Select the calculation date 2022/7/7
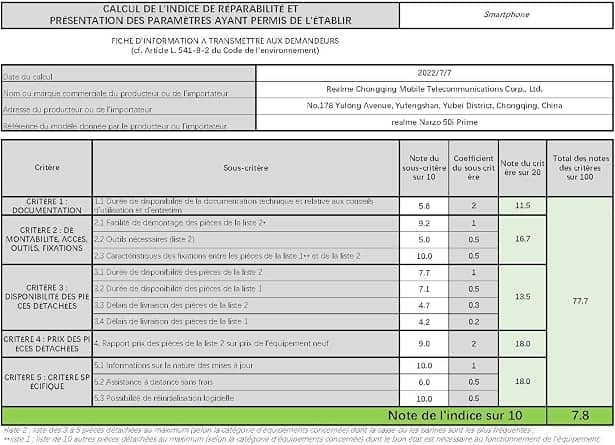The width and height of the screenshot is (615, 445). coord(434,73)
